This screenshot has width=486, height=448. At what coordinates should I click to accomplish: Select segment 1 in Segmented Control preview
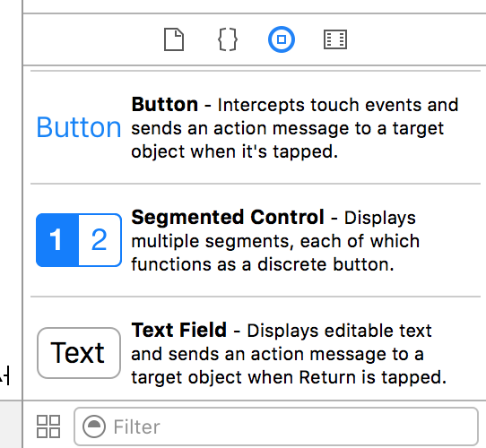click(57, 240)
